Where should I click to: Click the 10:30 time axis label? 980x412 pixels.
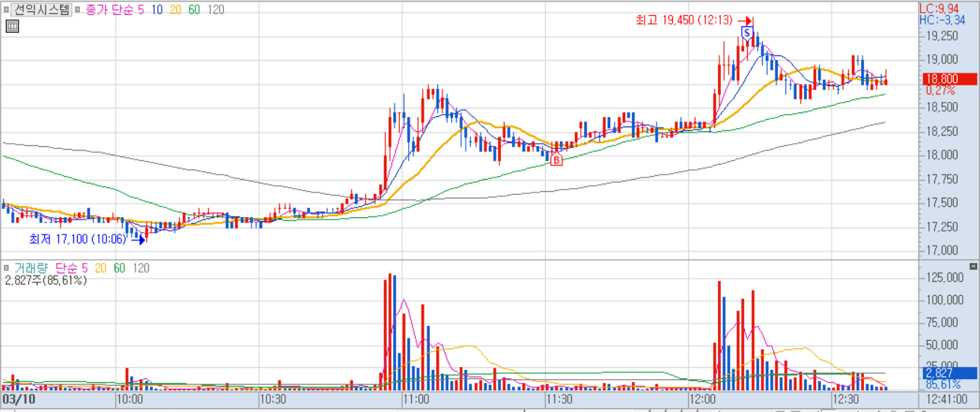(x=274, y=400)
